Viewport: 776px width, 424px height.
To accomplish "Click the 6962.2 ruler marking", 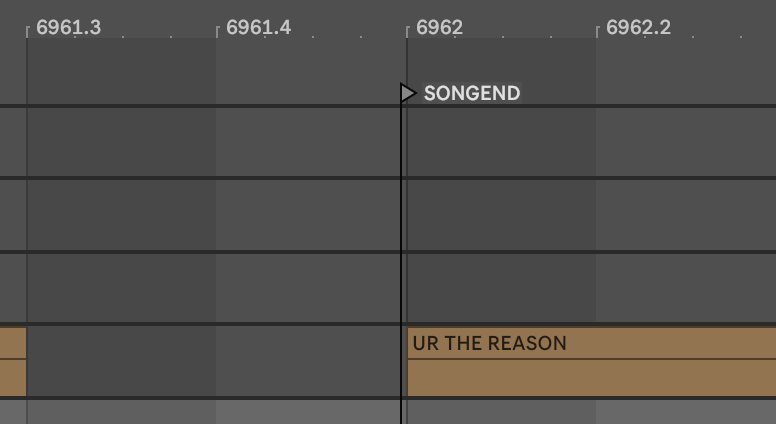I will click(638, 27).
